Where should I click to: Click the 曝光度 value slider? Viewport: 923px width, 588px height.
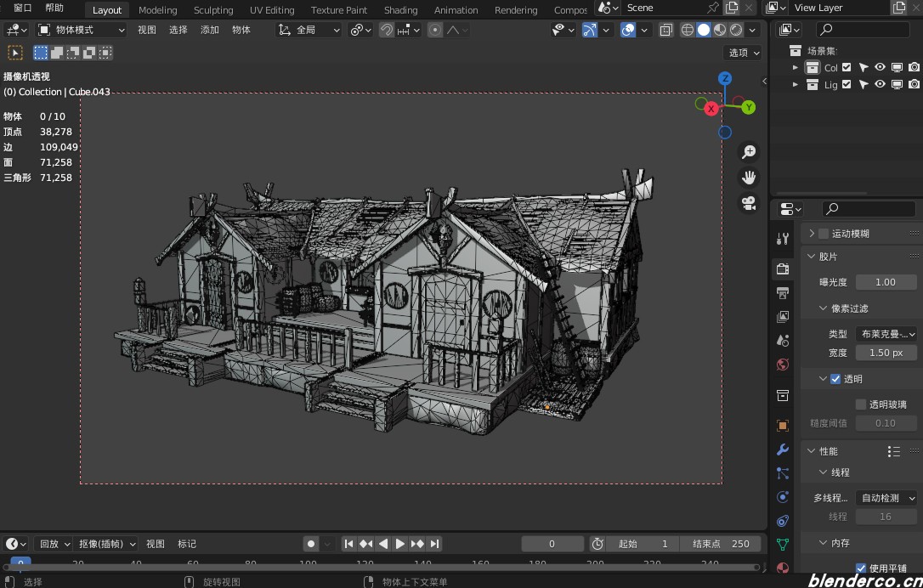[x=886, y=282]
